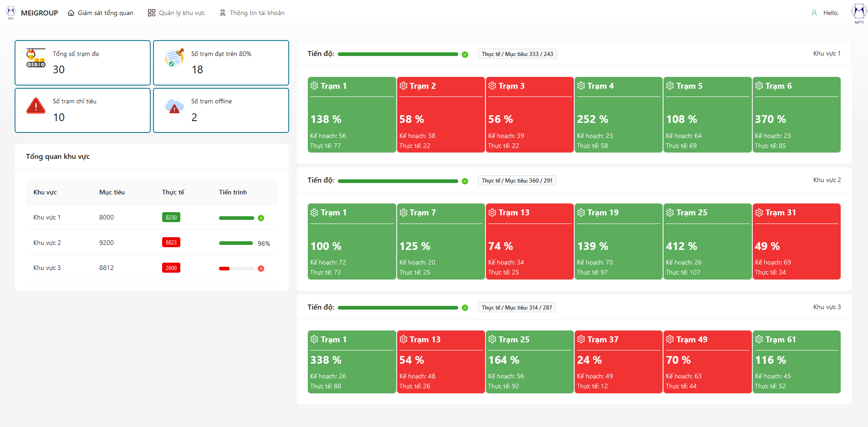
Task: Click the red 8823 Thực tế badge
Action: click(x=171, y=242)
